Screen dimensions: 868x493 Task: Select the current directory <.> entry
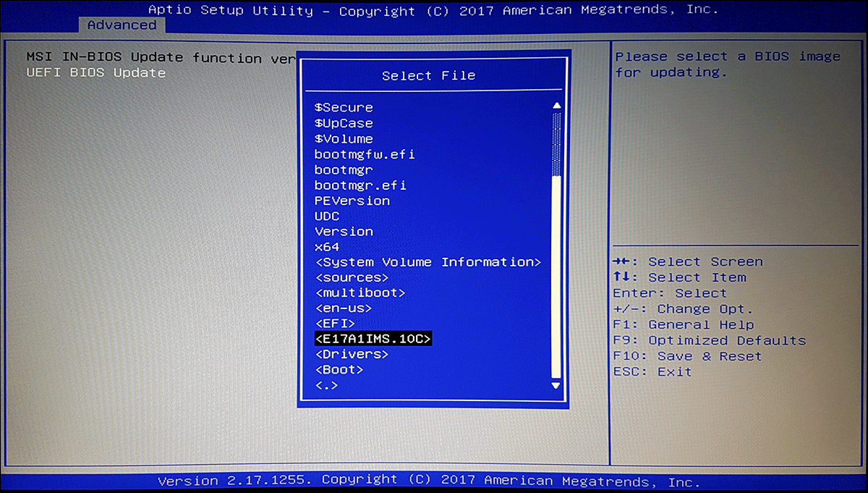click(326, 385)
